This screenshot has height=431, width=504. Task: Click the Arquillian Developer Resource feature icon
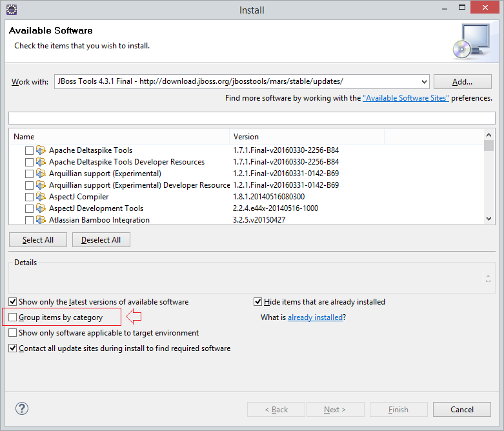tap(41, 185)
